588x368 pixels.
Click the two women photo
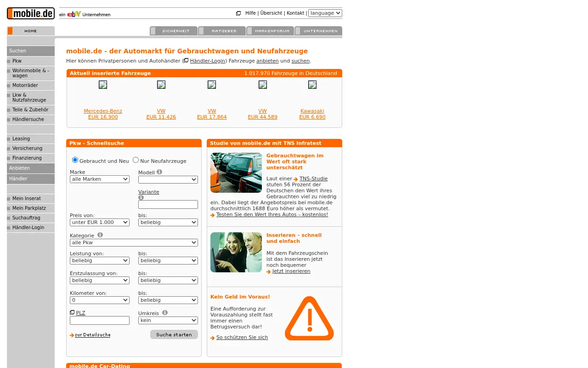pyautogui.click(x=236, y=252)
